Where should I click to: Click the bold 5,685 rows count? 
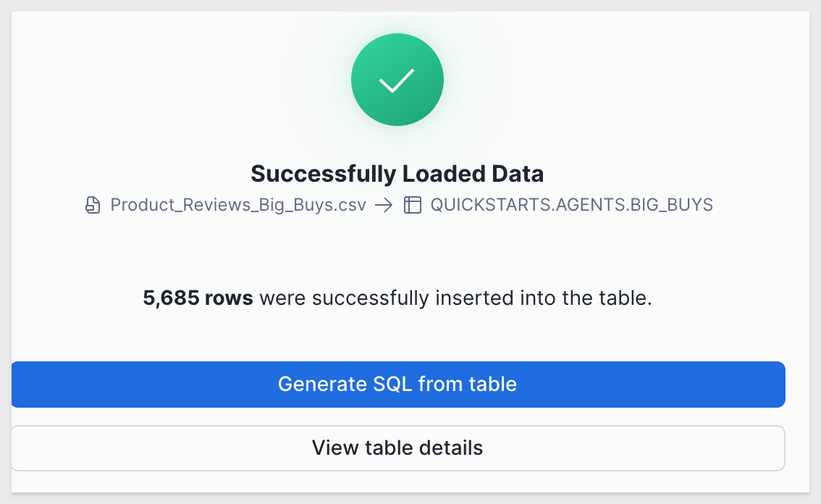pyautogui.click(x=198, y=298)
